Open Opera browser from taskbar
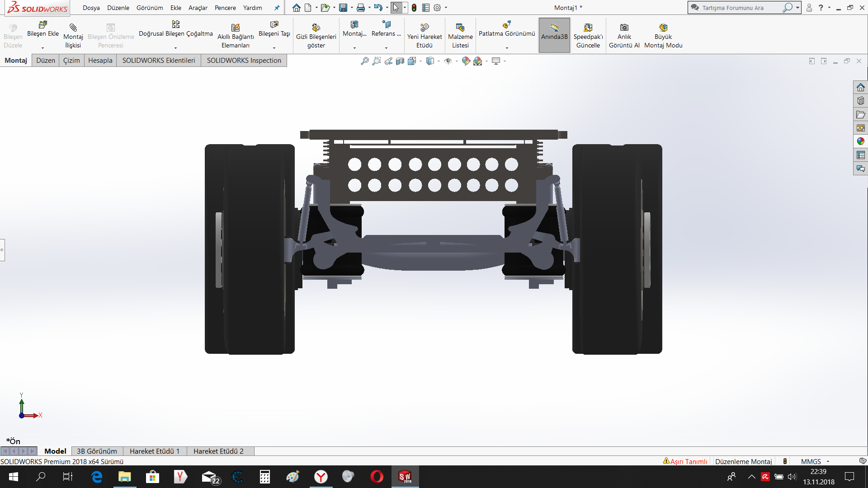The image size is (868, 488). [377, 477]
